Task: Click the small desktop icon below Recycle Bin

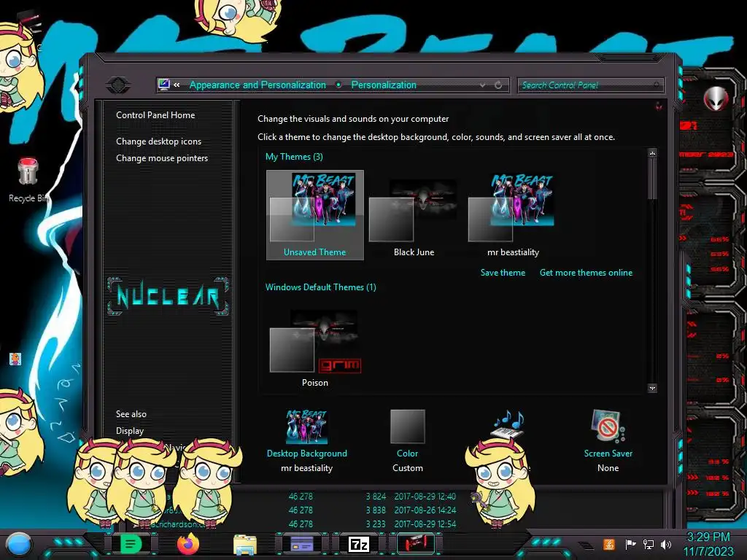Action: click(15, 359)
